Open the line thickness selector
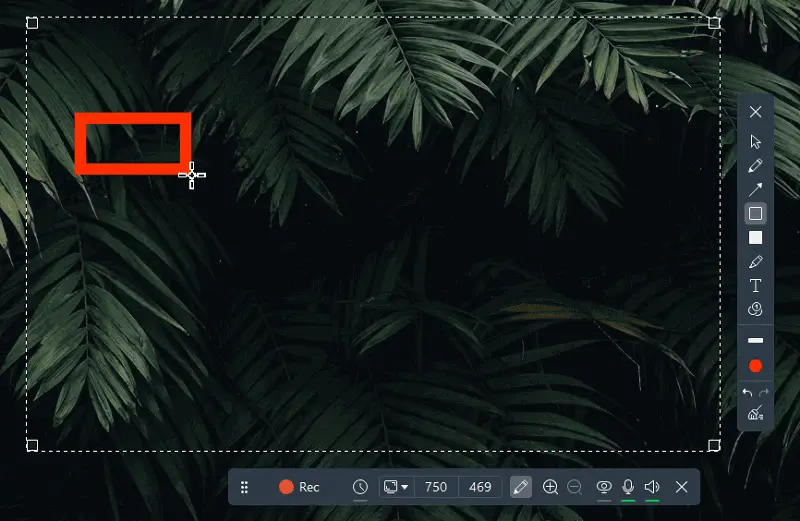Image resolution: width=800 pixels, height=521 pixels. pos(755,340)
